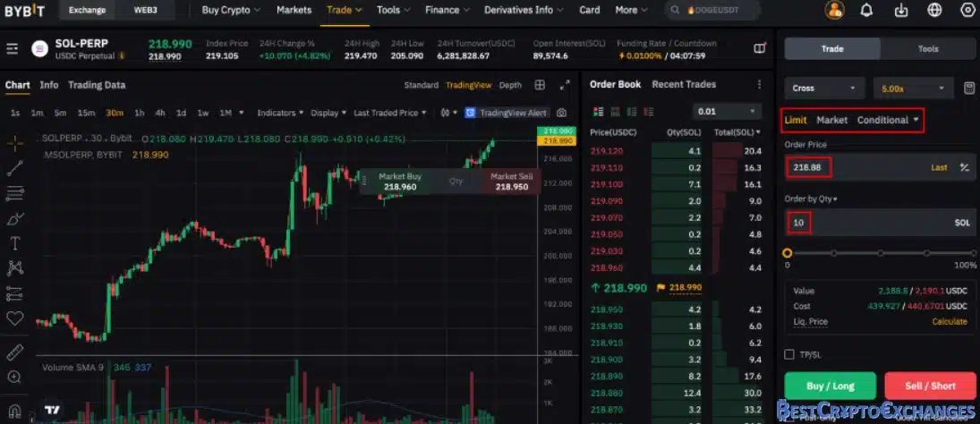Image resolution: width=980 pixels, height=424 pixels.
Task: Open the user profile avatar
Action: [834, 10]
